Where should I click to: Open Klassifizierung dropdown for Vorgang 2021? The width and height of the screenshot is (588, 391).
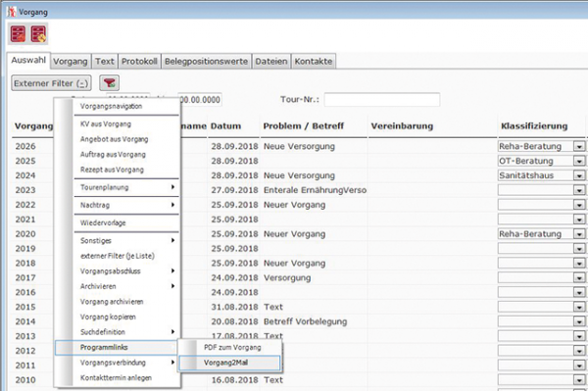579,220
